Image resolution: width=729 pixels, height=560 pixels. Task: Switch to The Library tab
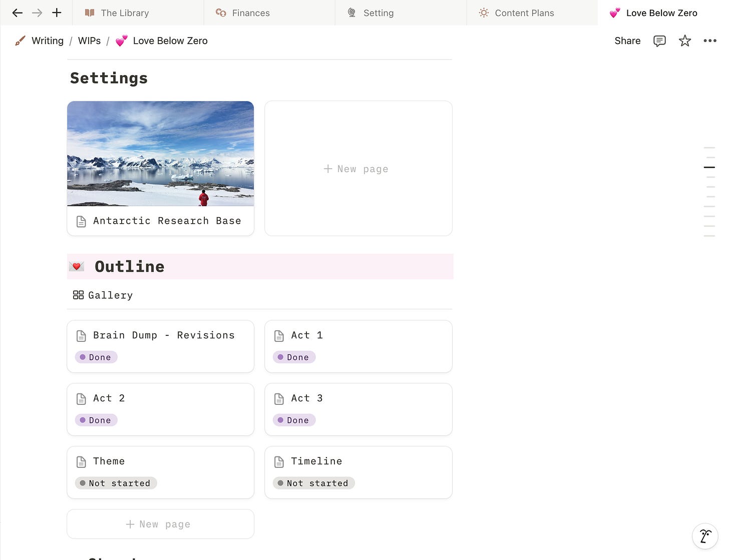coord(138,13)
